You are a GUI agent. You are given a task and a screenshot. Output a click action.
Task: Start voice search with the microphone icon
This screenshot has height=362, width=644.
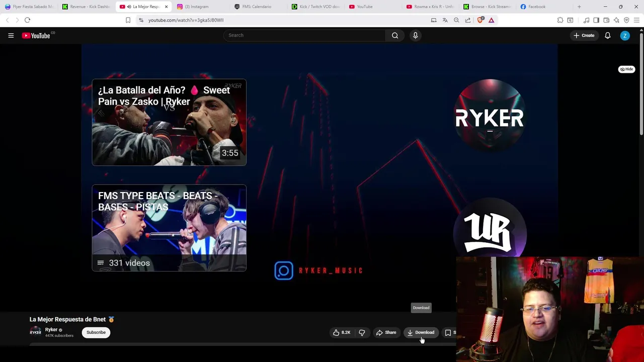(415, 35)
